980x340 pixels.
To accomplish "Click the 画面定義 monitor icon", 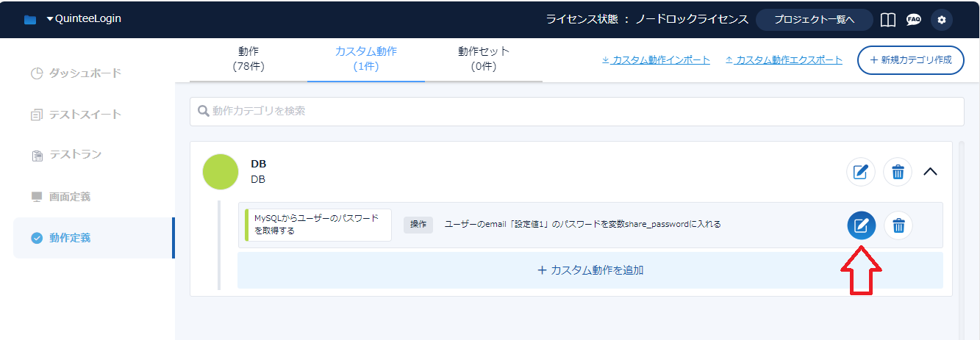I will 37,197.
